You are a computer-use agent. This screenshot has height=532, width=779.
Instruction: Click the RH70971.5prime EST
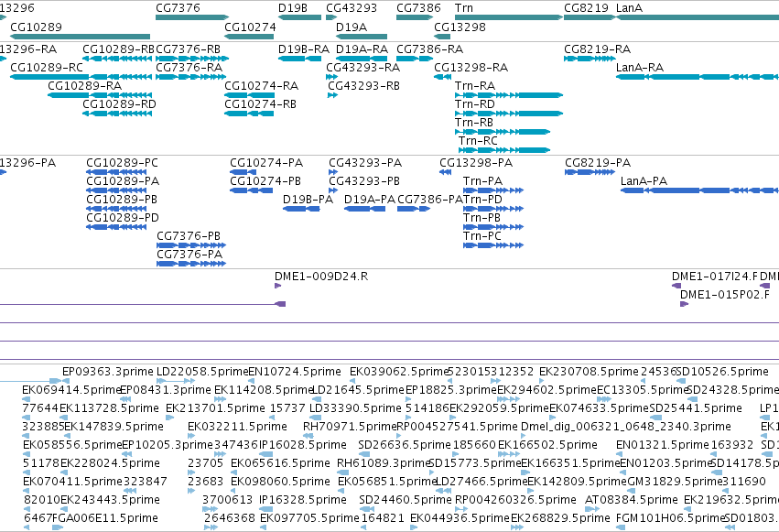(x=308, y=436)
